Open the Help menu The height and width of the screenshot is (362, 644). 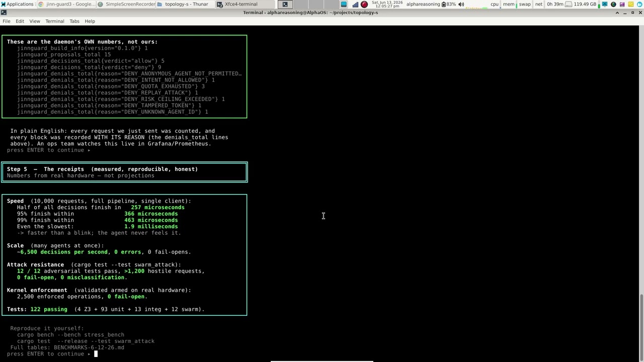tap(90, 21)
